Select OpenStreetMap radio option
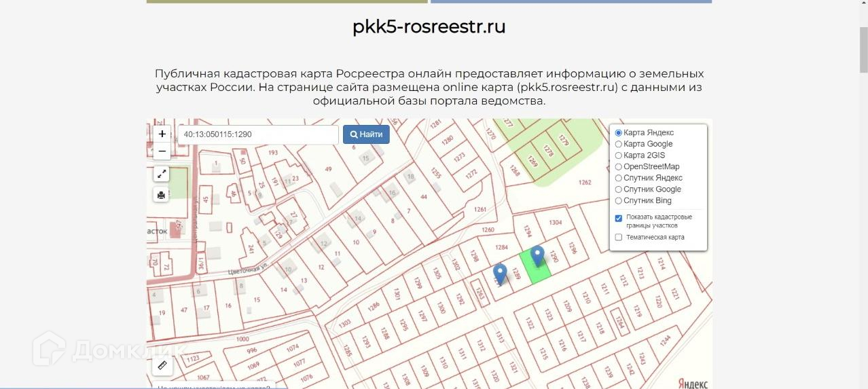The height and width of the screenshot is (389, 868). (618, 167)
